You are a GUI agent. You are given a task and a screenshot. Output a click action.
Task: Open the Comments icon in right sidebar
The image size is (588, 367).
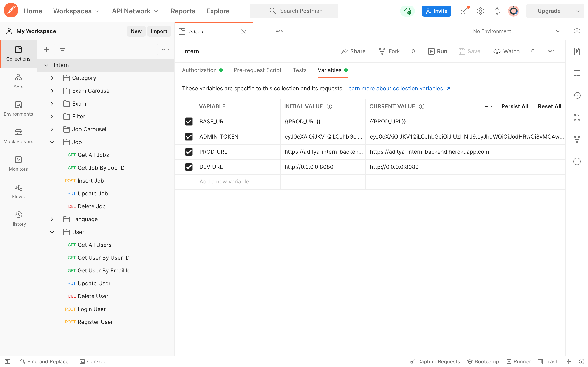[577, 73]
